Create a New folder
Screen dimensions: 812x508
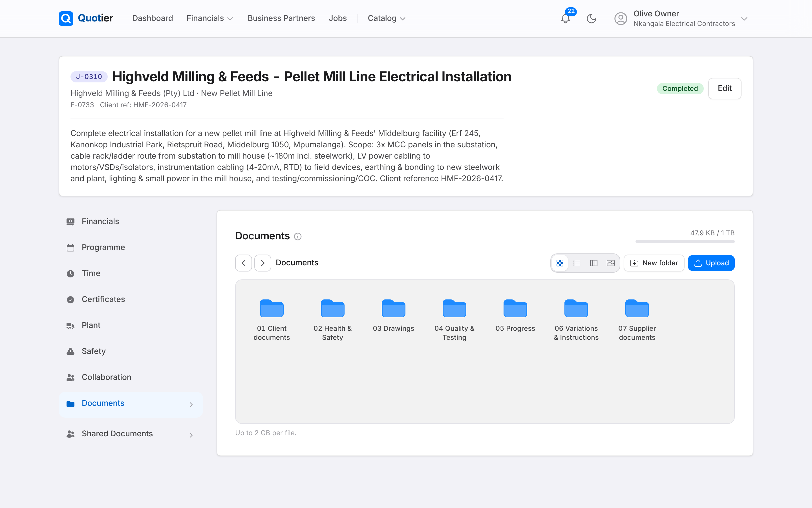(654, 263)
